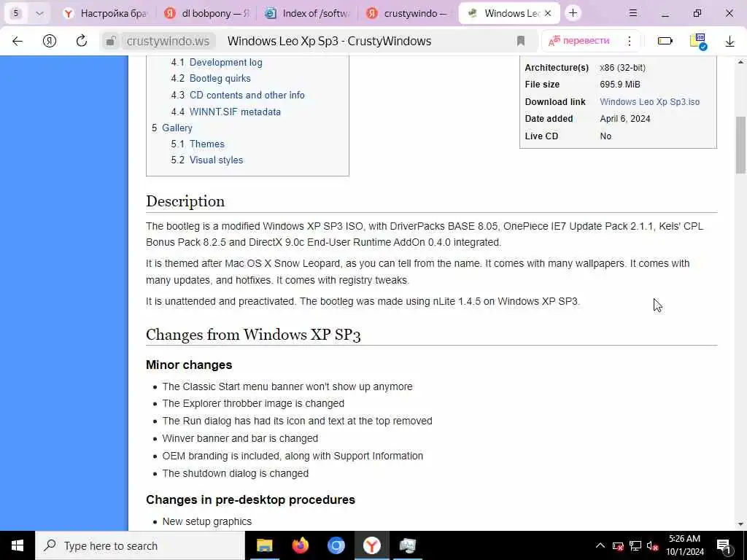Download Windows Leo Xp Sp3.iso link

(649, 101)
